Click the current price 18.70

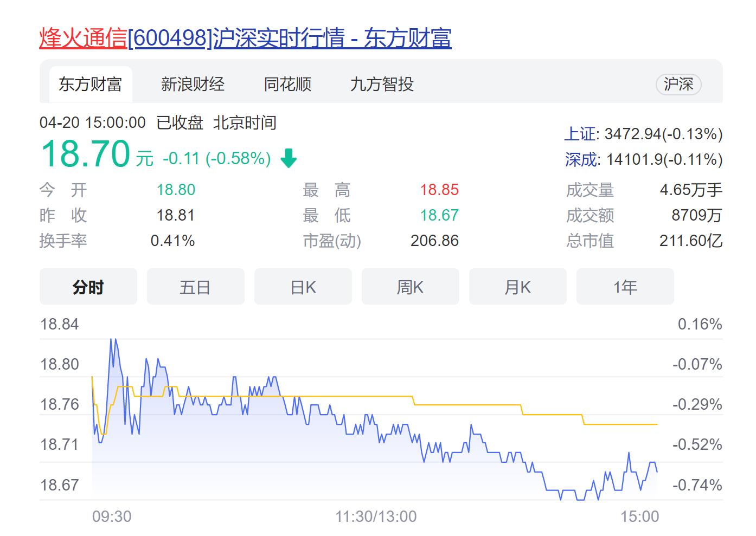[87, 153]
